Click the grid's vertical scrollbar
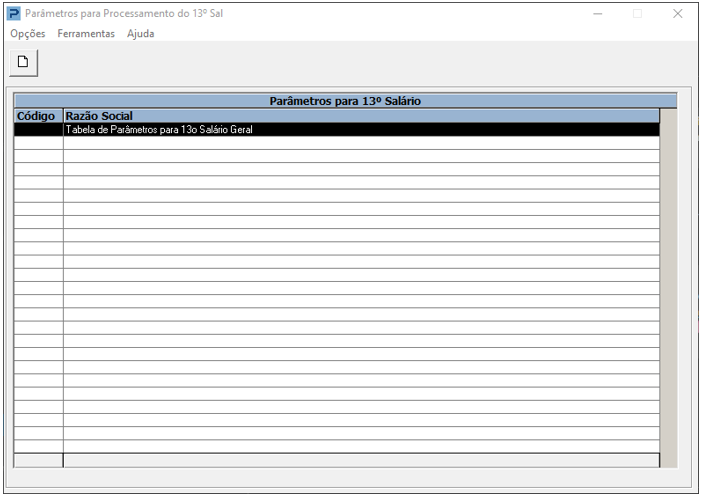The image size is (702, 498). point(668,288)
